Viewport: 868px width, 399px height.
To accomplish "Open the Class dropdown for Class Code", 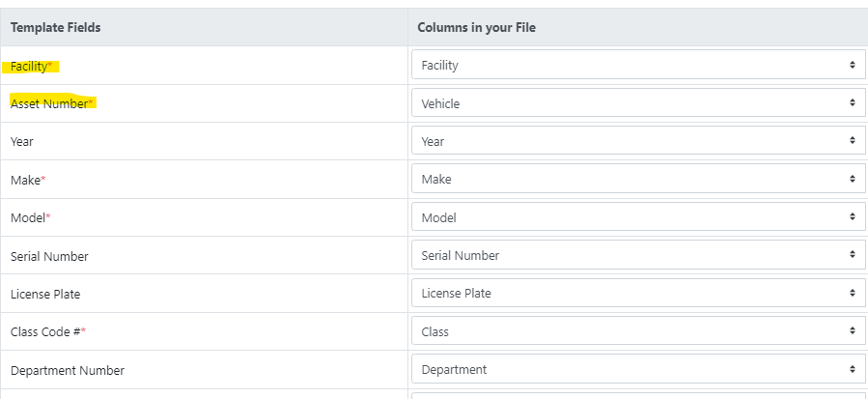I will [637, 331].
